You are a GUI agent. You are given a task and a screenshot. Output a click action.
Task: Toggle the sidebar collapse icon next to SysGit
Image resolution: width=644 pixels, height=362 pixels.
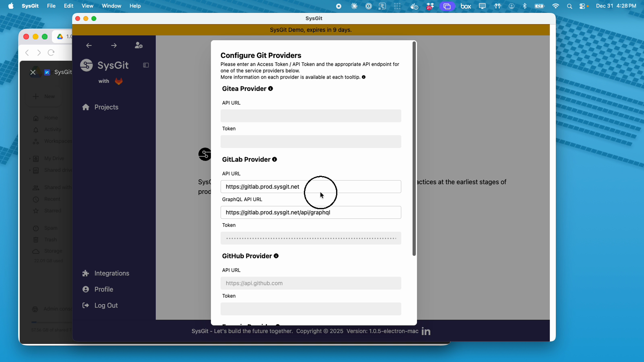tap(146, 65)
